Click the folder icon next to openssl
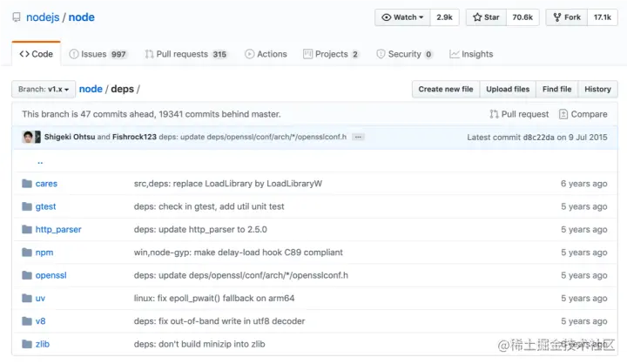The width and height of the screenshot is (627, 364). tap(27, 275)
